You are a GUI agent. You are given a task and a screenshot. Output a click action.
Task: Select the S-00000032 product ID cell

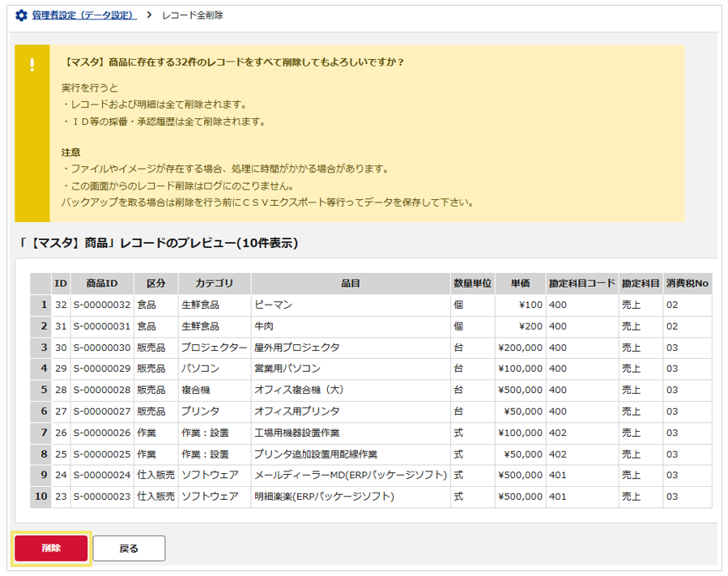[x=102, y=305]
